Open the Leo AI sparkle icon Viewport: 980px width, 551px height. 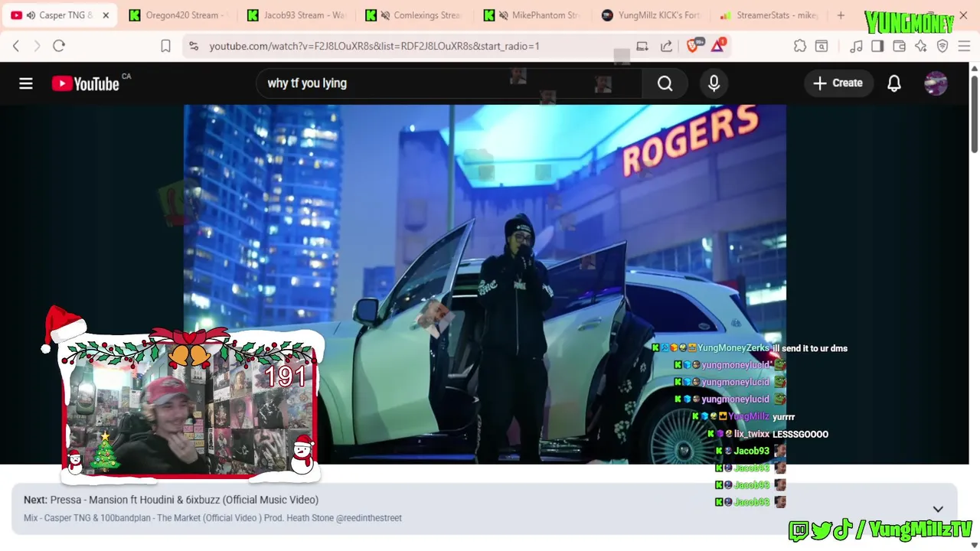[x=921, y=46]
